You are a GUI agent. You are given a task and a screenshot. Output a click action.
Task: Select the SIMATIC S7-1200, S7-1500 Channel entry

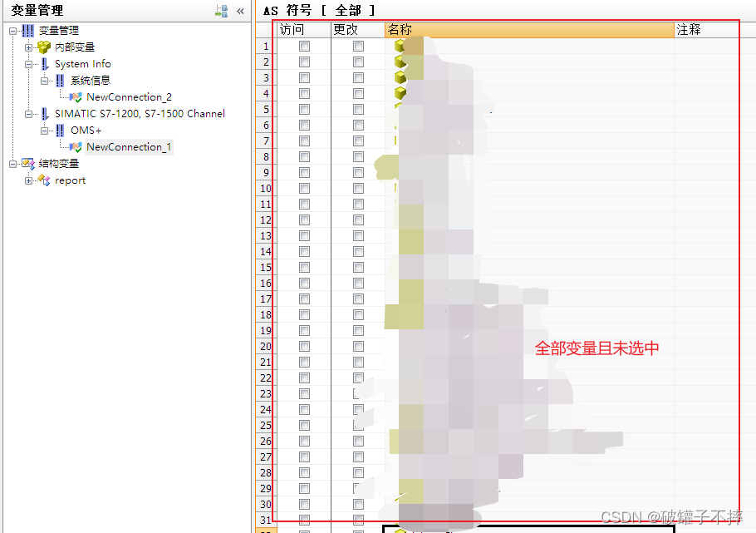(x=139, y=113)
